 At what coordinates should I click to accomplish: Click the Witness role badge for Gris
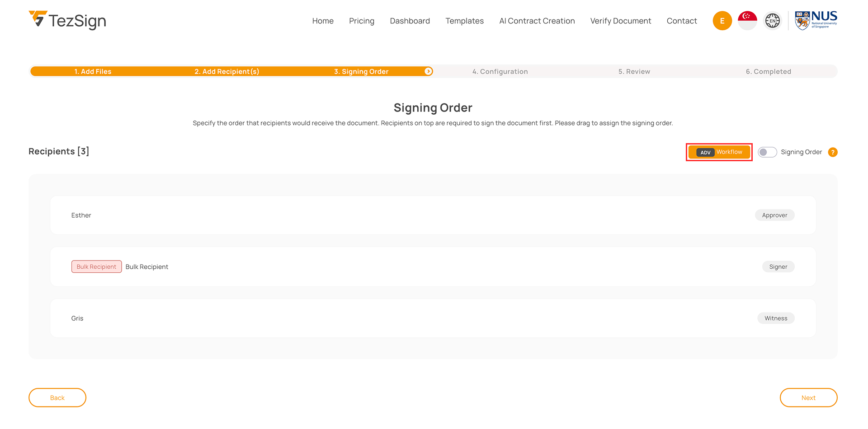click(x=776, y=318)
